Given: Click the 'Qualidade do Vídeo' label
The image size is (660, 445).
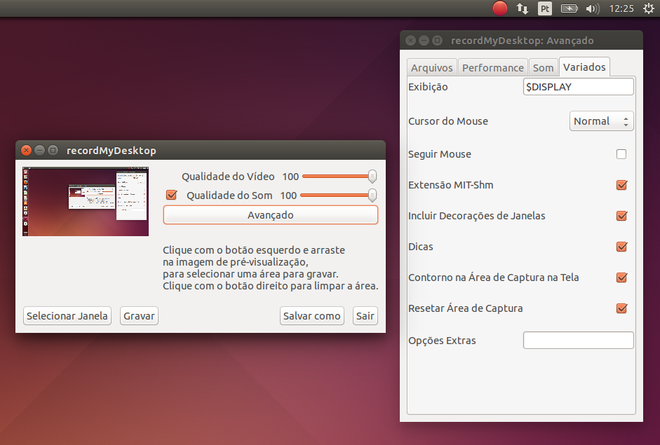Looking at the screenshot, I should pyautogui.click(x=228, y=176).
